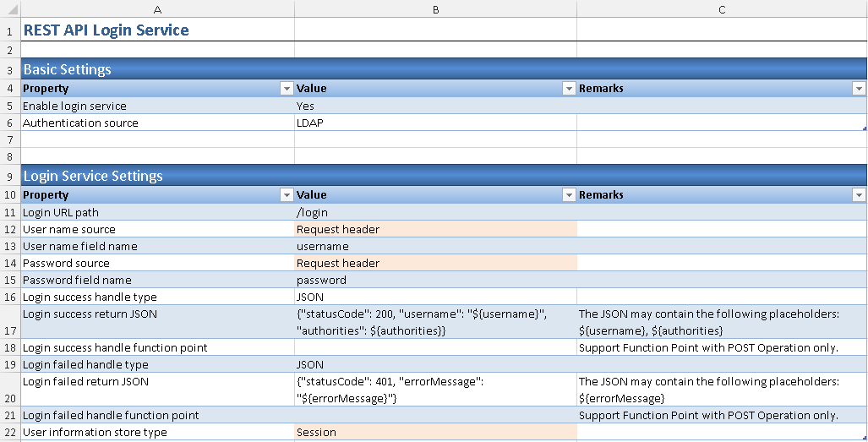Expand Property filter in Login Service Settings

(x=285, y=195)
